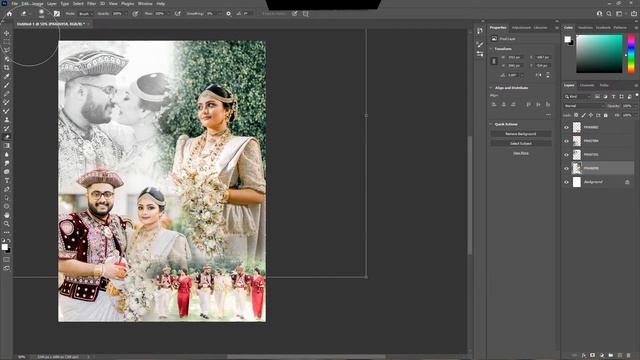Switch to the Adjustments tab
Viewport: 640px width, 360px height.
(x=521, y=28)
